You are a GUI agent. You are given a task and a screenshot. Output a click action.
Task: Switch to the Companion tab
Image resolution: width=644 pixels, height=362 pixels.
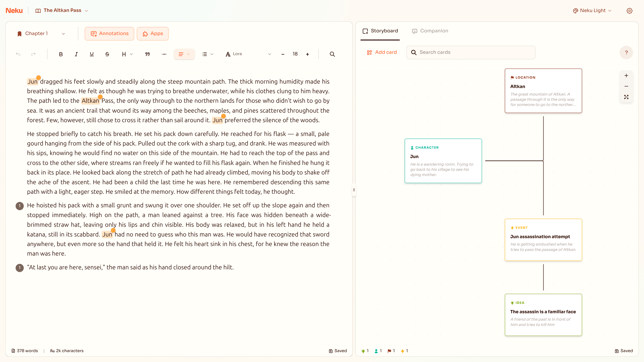click(430, 31)
